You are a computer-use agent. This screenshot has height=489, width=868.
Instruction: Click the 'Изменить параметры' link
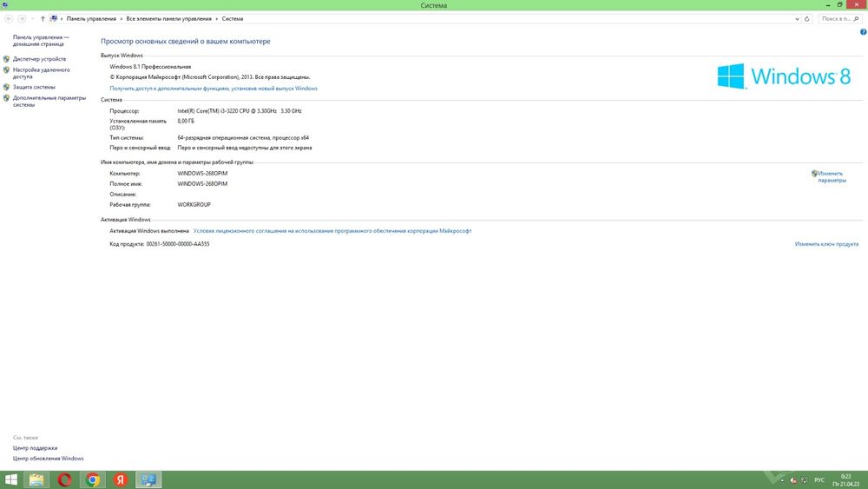tap(832, 176)
